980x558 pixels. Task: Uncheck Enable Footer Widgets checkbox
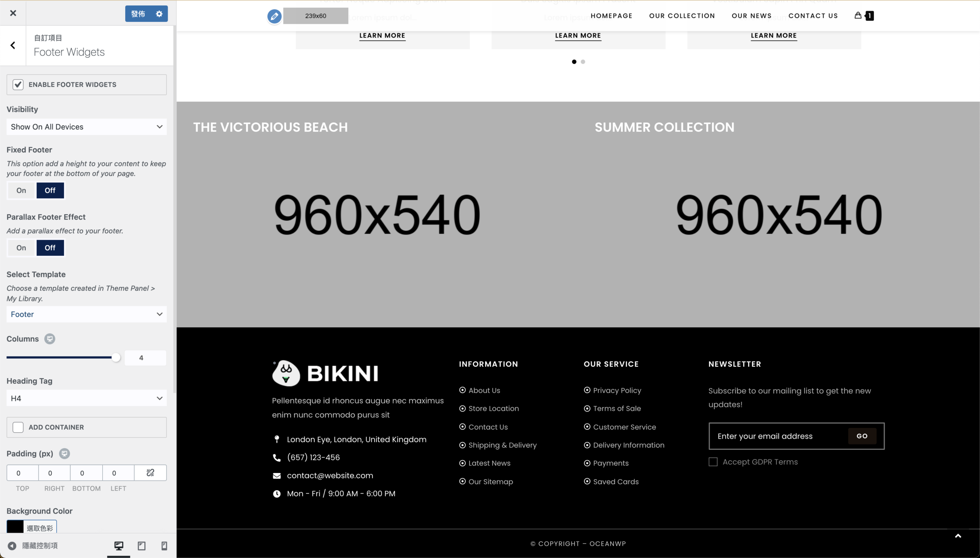coord(18,85)
